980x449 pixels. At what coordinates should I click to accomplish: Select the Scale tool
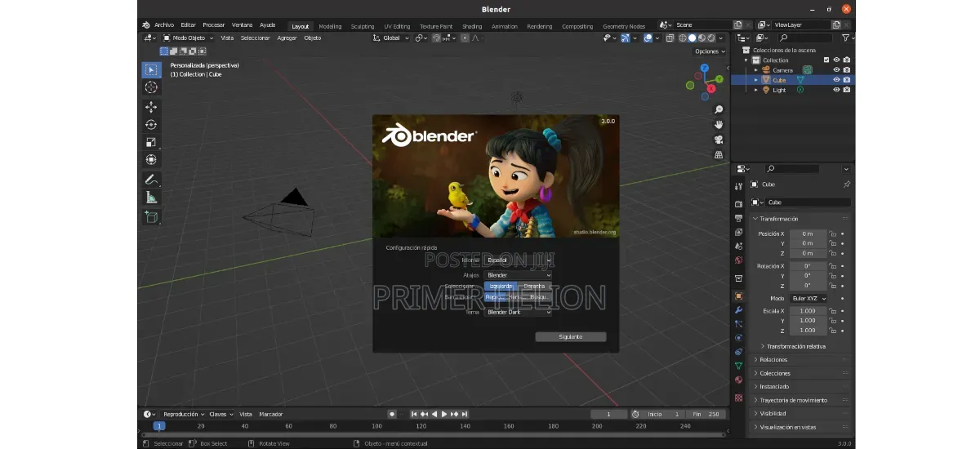[151, 142]
